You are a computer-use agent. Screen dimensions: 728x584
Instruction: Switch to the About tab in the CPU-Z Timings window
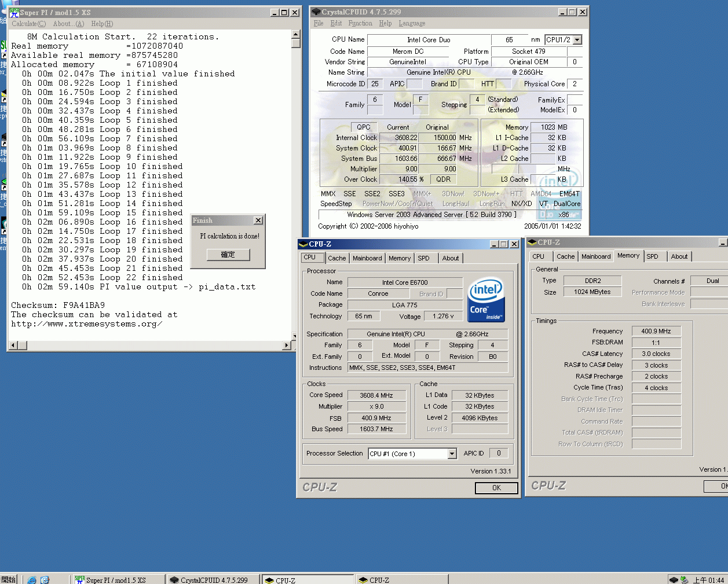point(679,257)
